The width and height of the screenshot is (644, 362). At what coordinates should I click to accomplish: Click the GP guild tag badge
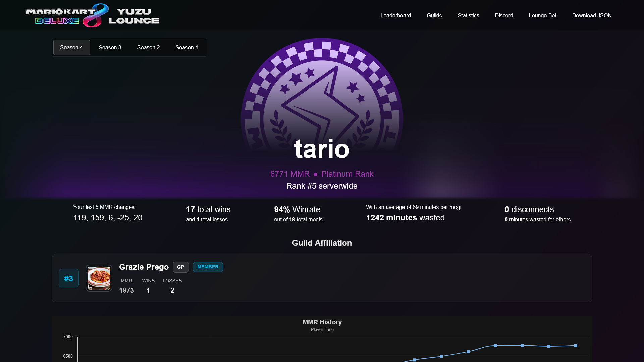point(181,267)
